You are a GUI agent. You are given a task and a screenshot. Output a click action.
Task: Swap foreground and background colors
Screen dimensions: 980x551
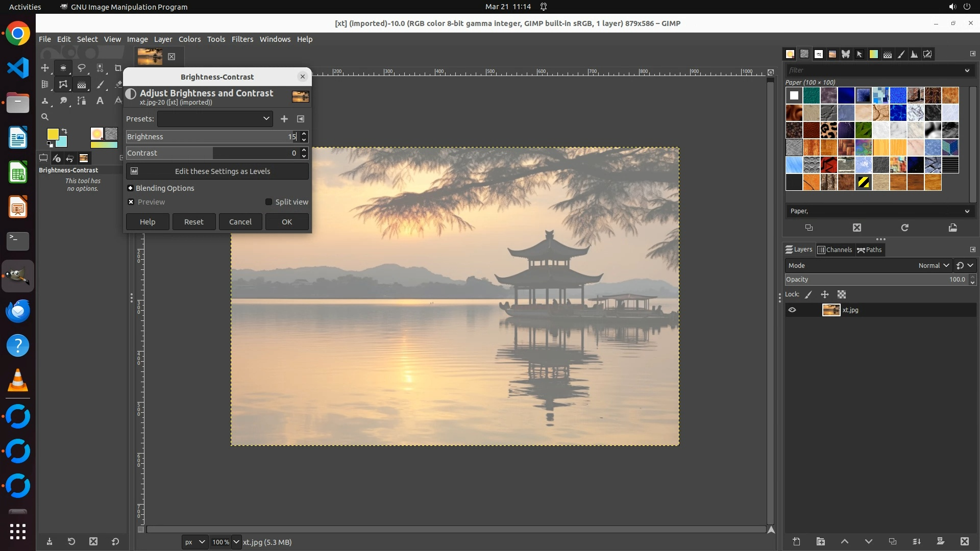65,131
